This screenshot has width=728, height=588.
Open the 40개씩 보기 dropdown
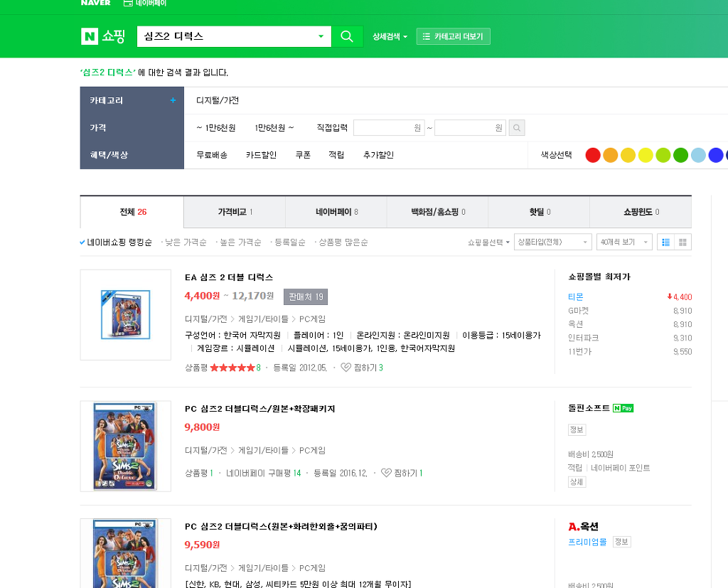coord(624,242)
